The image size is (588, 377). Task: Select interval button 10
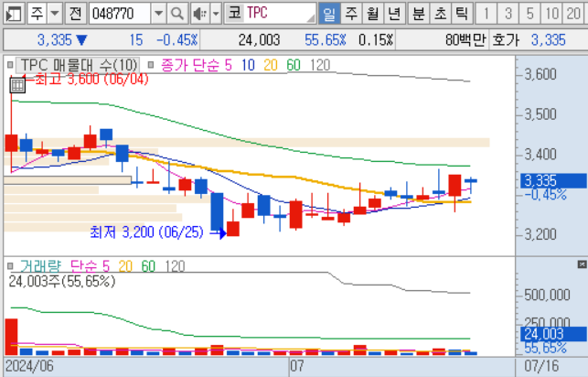coord(552,14)
